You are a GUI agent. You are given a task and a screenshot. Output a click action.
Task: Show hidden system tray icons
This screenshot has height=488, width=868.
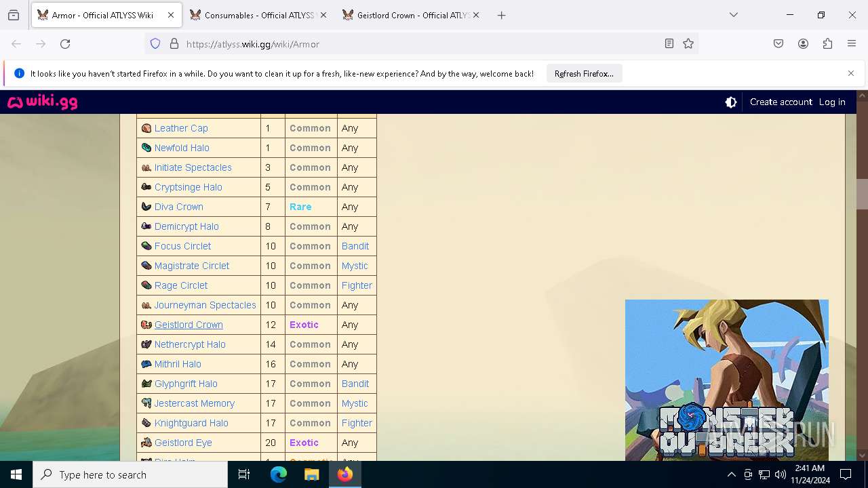[x=731, y=474]
